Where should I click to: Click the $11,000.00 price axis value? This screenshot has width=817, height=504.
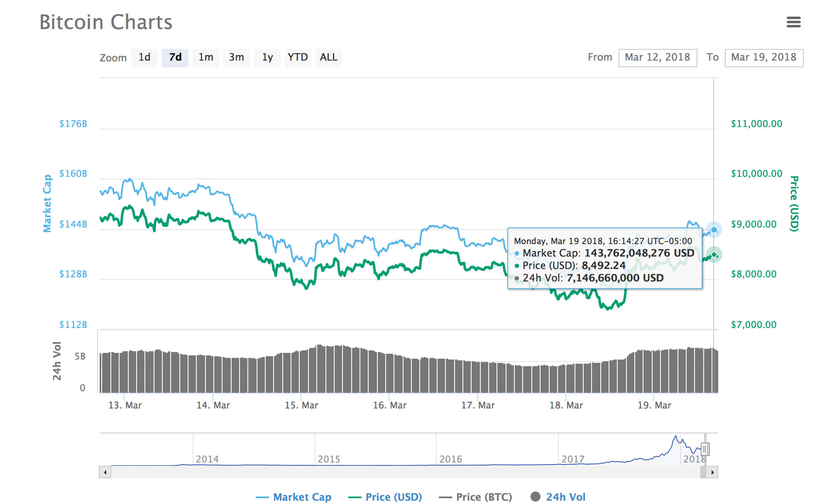pos(756,124)
